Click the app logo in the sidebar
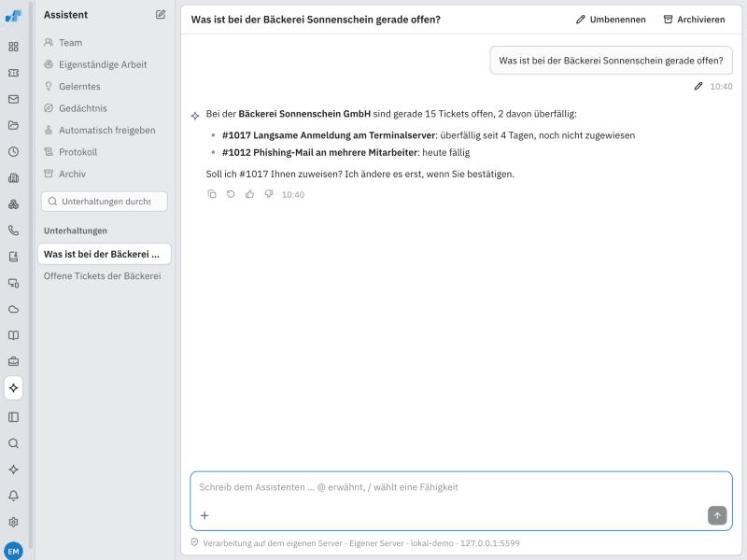Viewport: 747px width, 560px height. coord(13,16)
